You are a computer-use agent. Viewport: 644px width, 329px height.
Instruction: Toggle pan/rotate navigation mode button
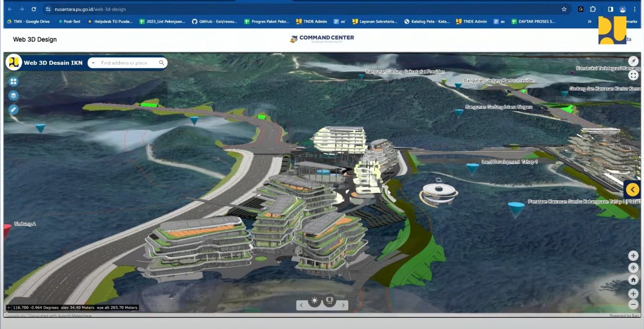tap(633, 256)
